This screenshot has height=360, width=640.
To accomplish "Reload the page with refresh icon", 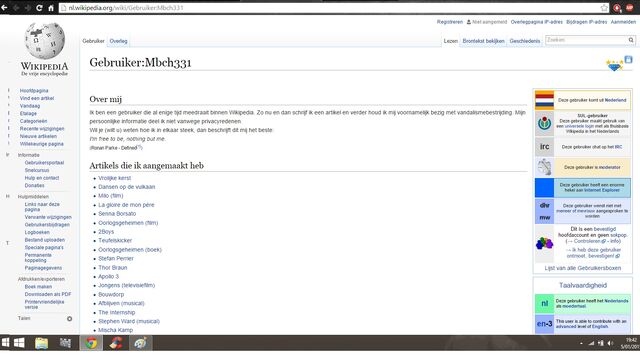I will [39, 8].
